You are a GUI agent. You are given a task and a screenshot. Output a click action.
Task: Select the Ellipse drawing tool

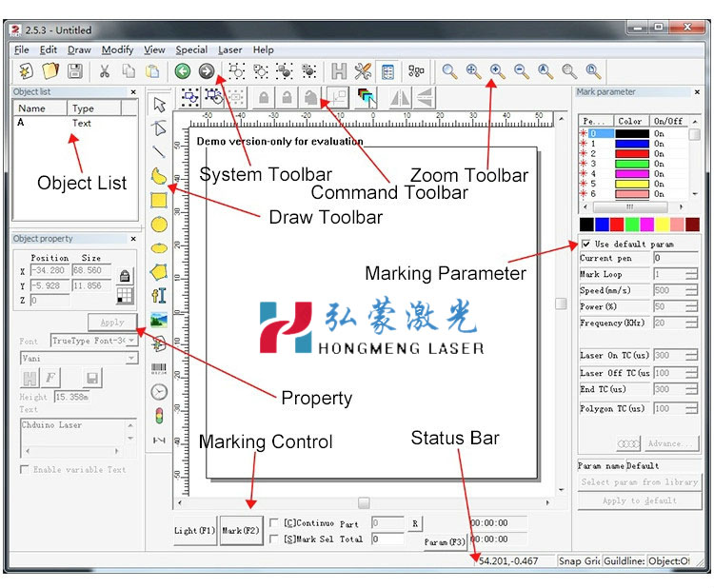[x=159, y=248]
